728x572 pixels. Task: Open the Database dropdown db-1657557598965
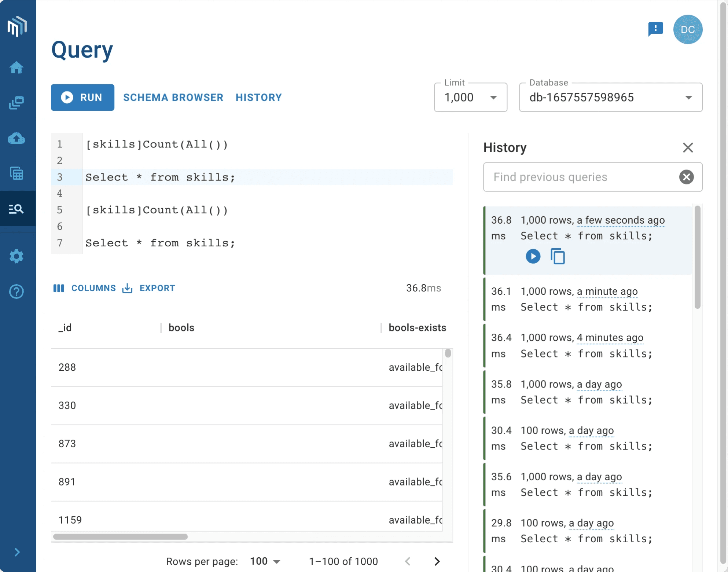click(x=611, y=98)
